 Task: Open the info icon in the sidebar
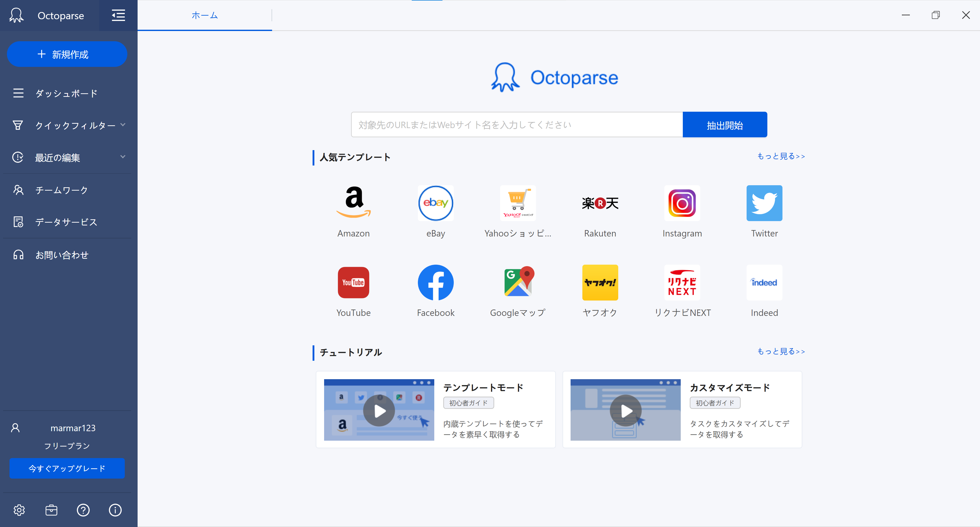coord(115,510)
